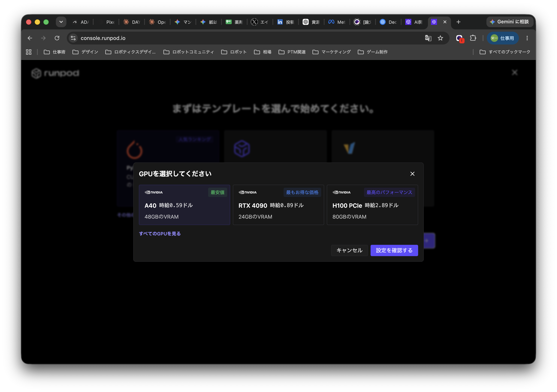This screenshot has height=392, width=557.
Task: Open site information icon in address bar
Action: coord(73,38)
